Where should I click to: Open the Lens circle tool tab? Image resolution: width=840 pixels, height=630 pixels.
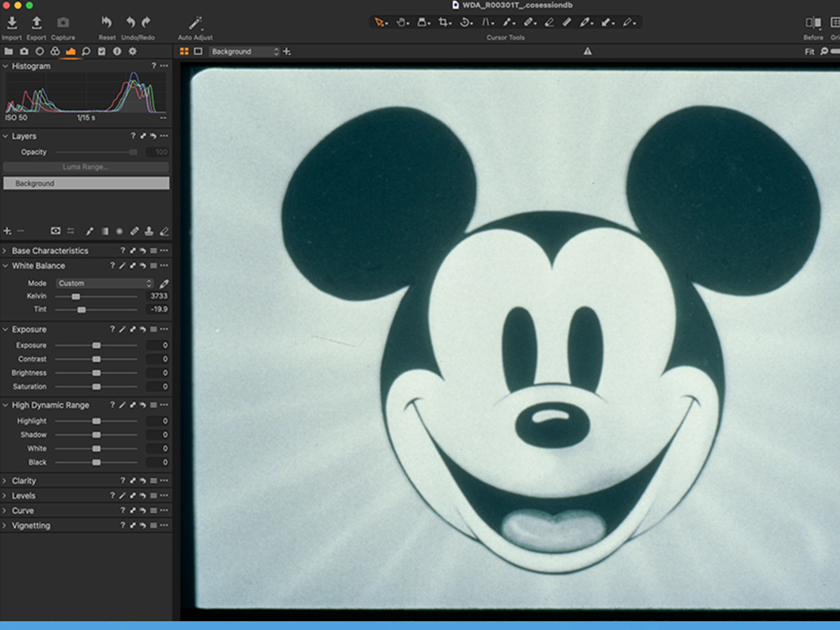point(39,52)
